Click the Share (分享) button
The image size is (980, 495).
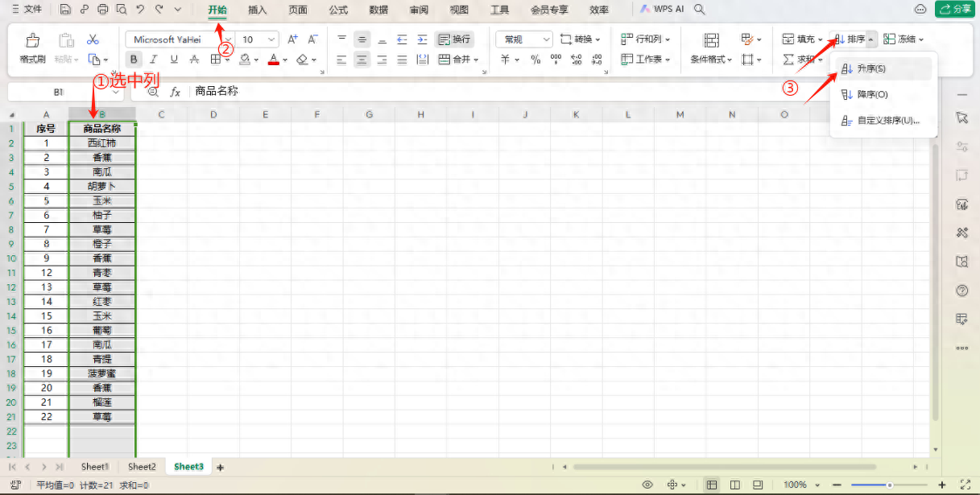[x=955, y=10]
